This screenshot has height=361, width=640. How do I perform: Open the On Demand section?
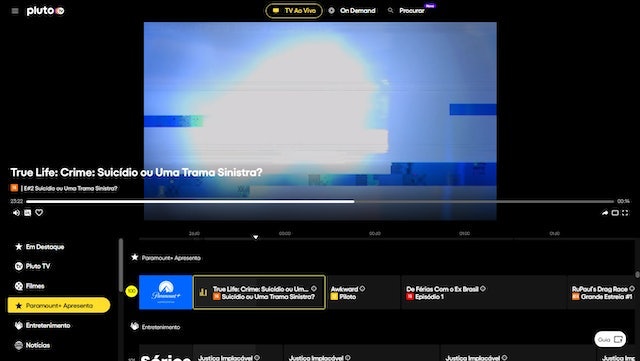click(352, 11)
